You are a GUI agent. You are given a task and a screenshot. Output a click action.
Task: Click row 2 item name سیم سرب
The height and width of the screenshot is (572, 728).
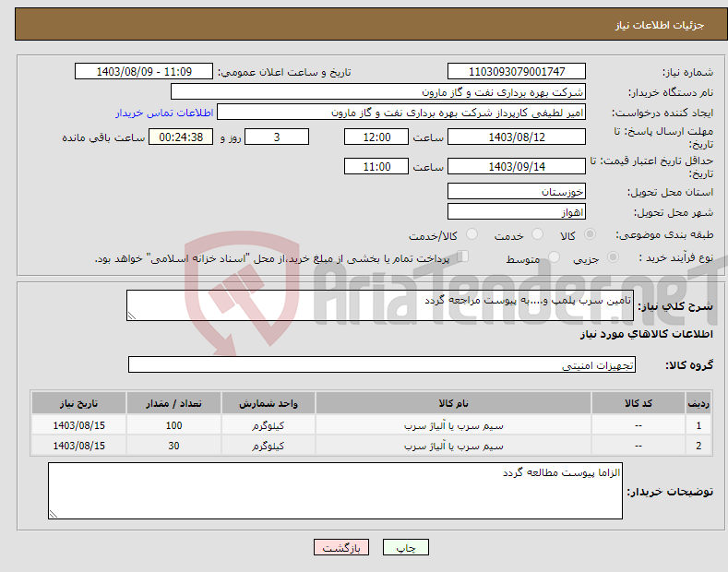click(453, 446)
